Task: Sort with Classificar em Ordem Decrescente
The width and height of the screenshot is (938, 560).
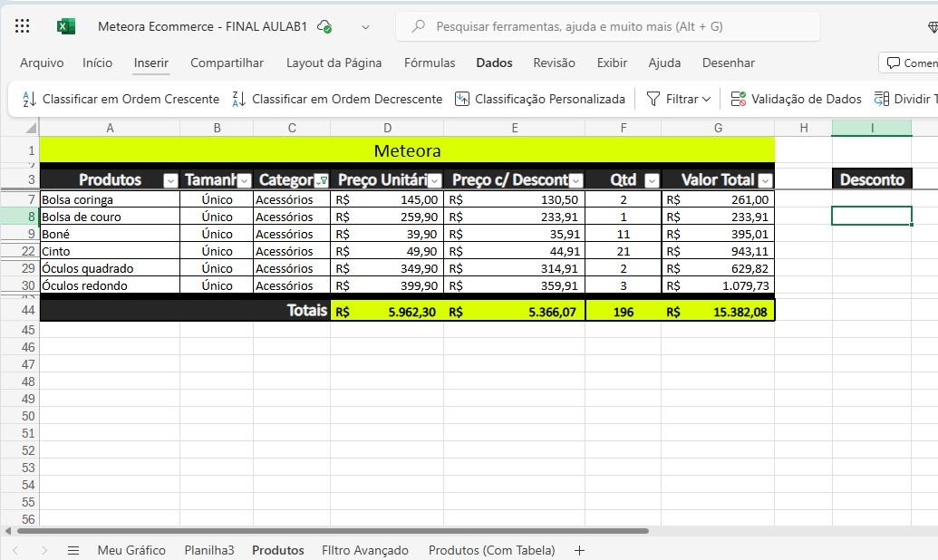Action: [x=337, y=99]
